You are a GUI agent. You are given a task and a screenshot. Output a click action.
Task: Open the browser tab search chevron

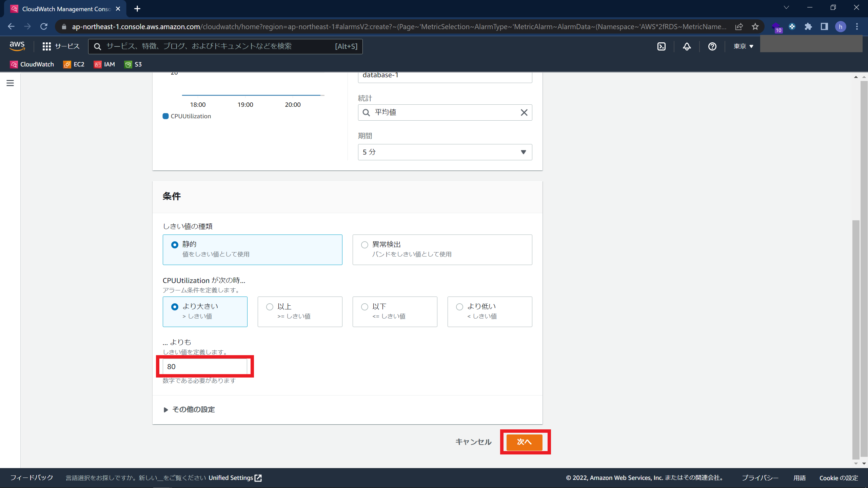click(786, 7)
